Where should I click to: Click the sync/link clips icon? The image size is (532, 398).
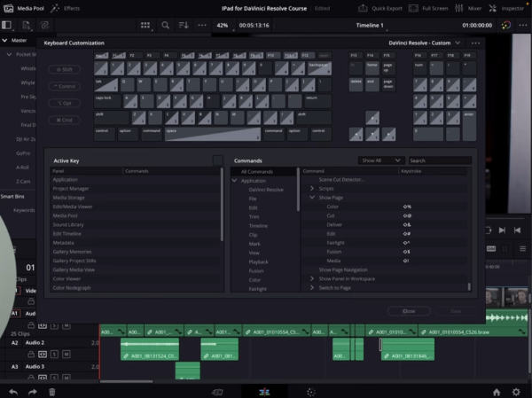45,25
